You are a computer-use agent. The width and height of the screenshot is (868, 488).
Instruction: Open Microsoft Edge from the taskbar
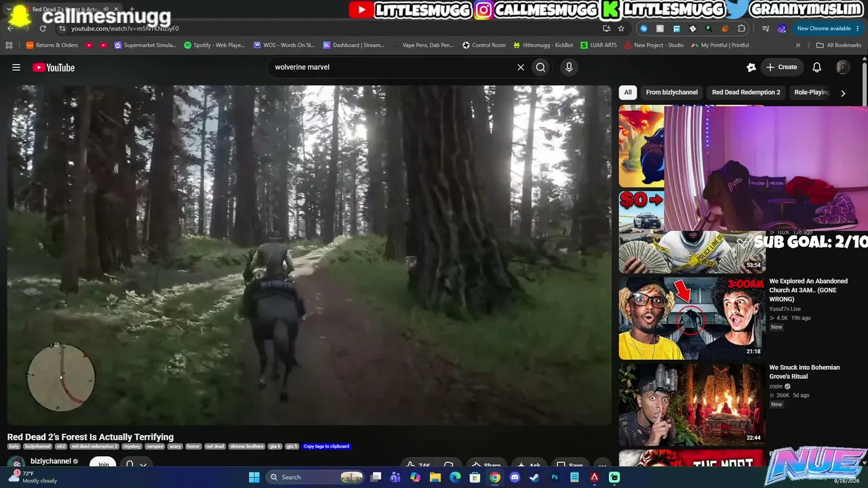pos(455,477)
